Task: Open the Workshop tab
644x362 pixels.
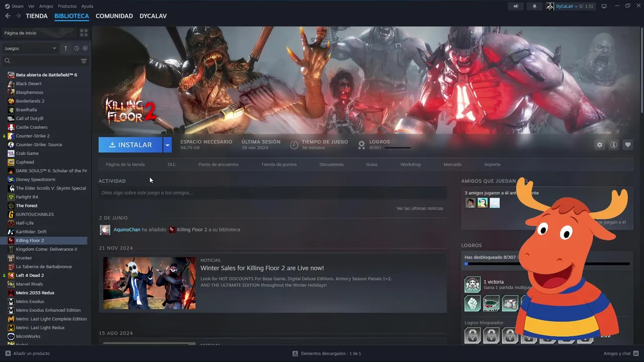Action: coord(411,164)
